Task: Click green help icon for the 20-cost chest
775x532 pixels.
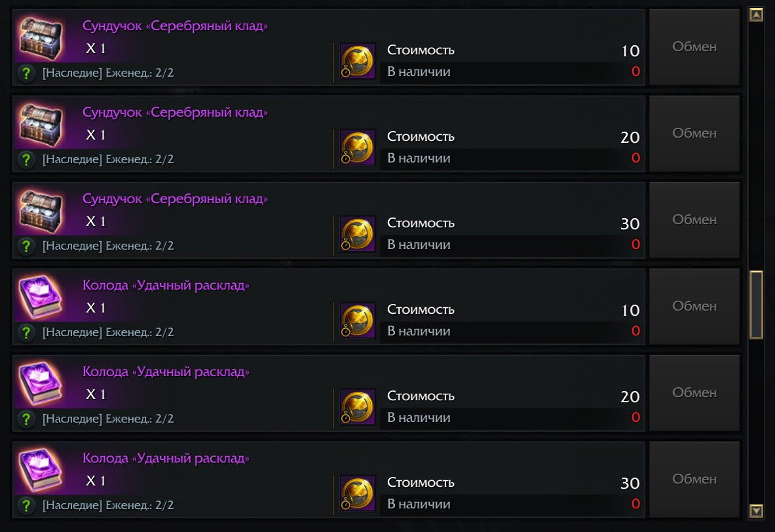Action: (x=26, y=159)
